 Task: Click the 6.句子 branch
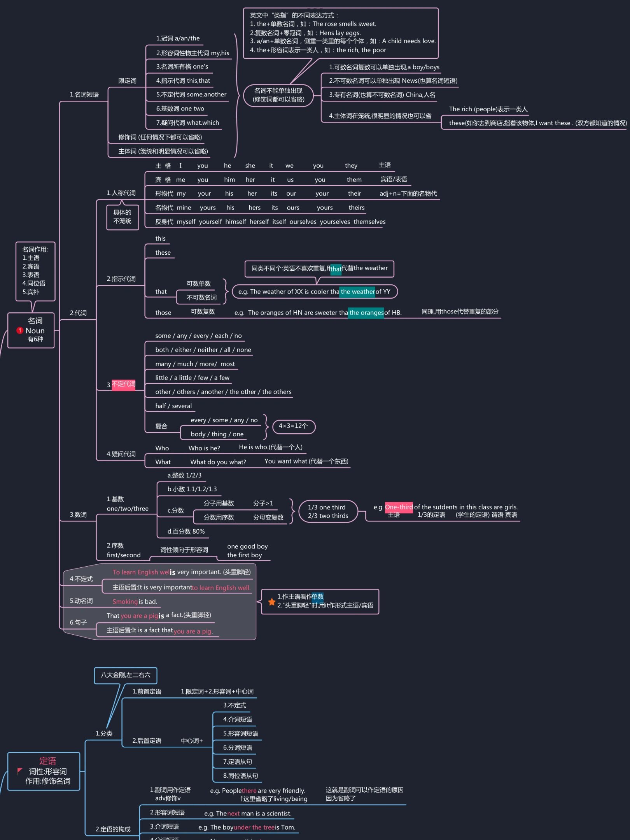(78, 622)
